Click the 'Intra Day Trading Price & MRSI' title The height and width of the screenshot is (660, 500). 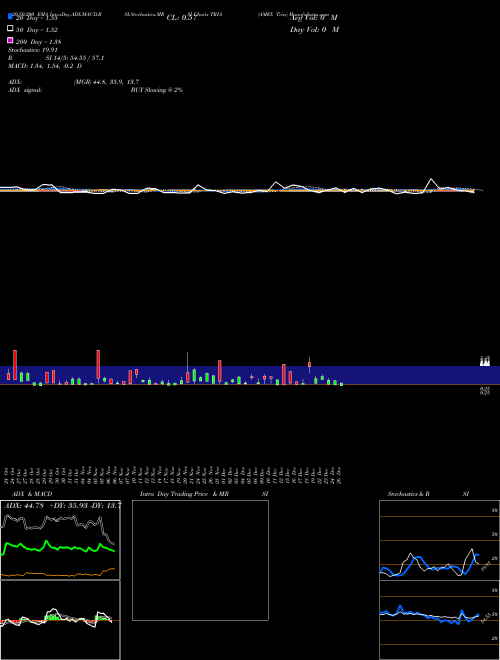click(204, 494)
